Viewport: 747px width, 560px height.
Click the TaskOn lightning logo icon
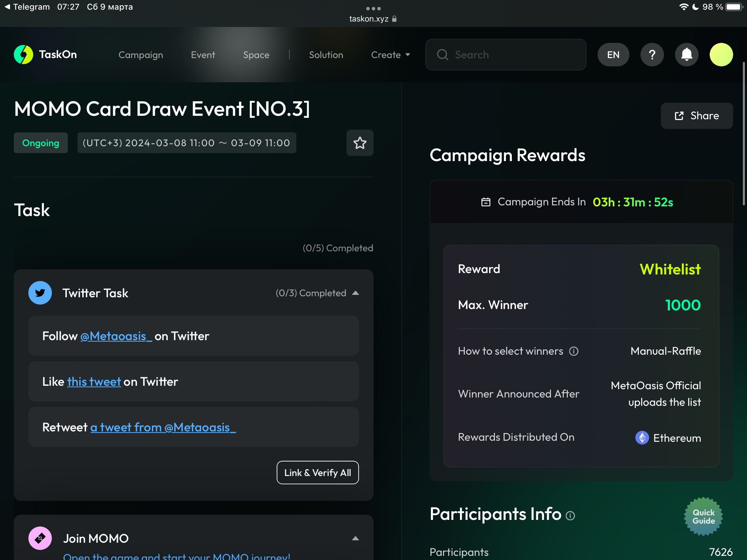tap(24, 55)
